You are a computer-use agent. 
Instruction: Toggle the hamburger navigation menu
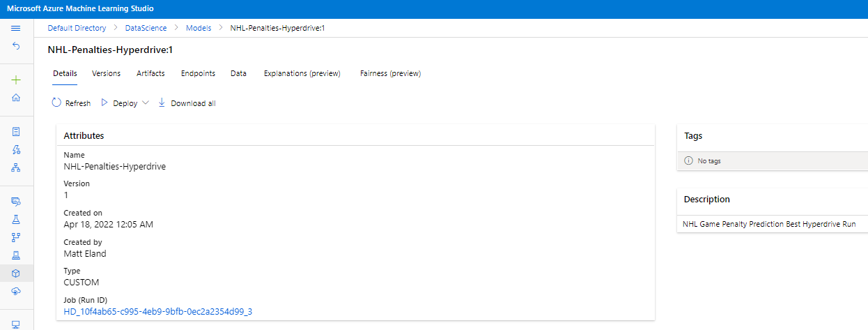click(16, 28)
